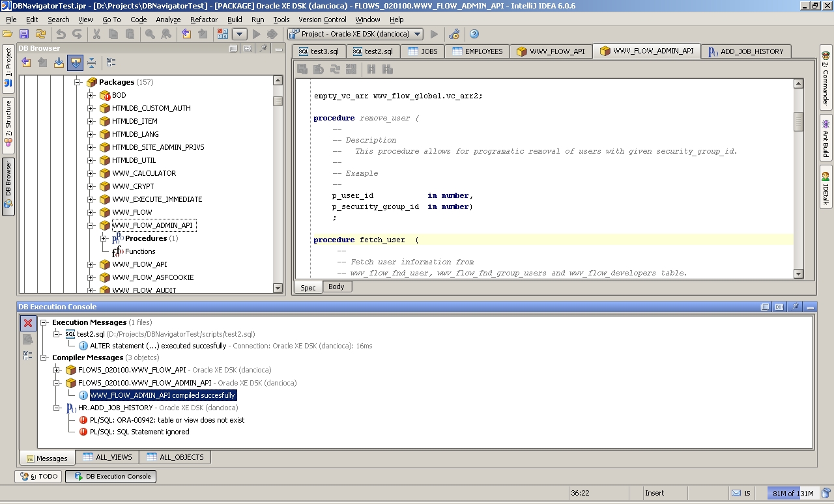Open Help via the question mark icon
This screenshot has width=834, height=504.
[474, 34]
